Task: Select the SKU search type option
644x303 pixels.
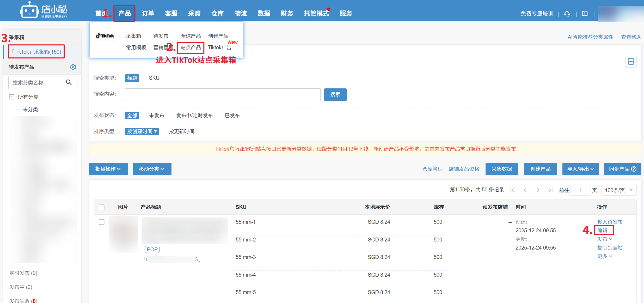Action: coord(154,78)
